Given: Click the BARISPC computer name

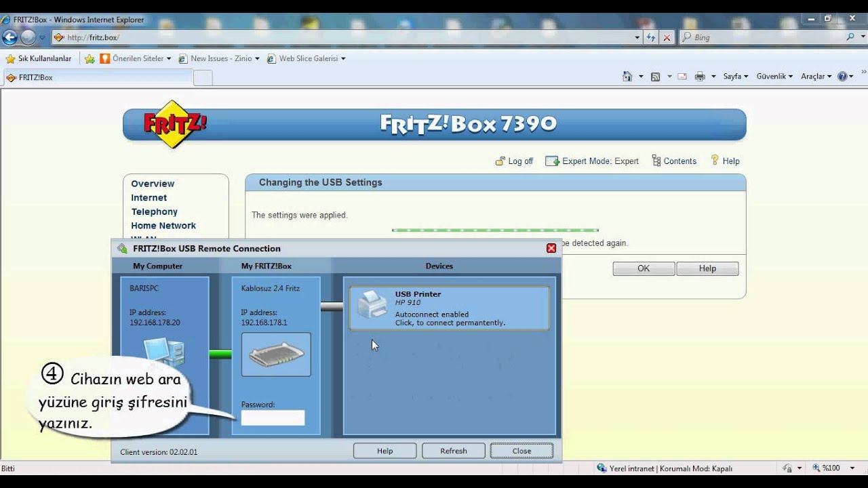Looking at the screenshot, I should click(144, 288).
